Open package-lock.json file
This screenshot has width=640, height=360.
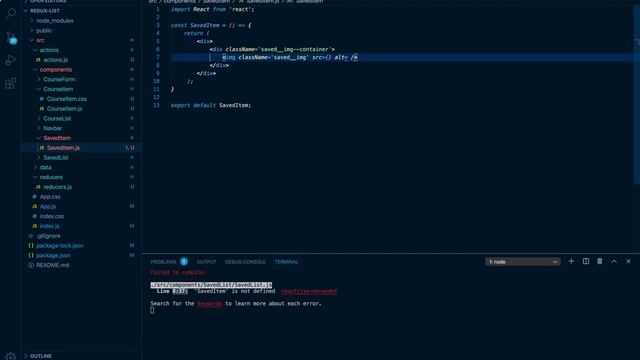tap(60, 246)
